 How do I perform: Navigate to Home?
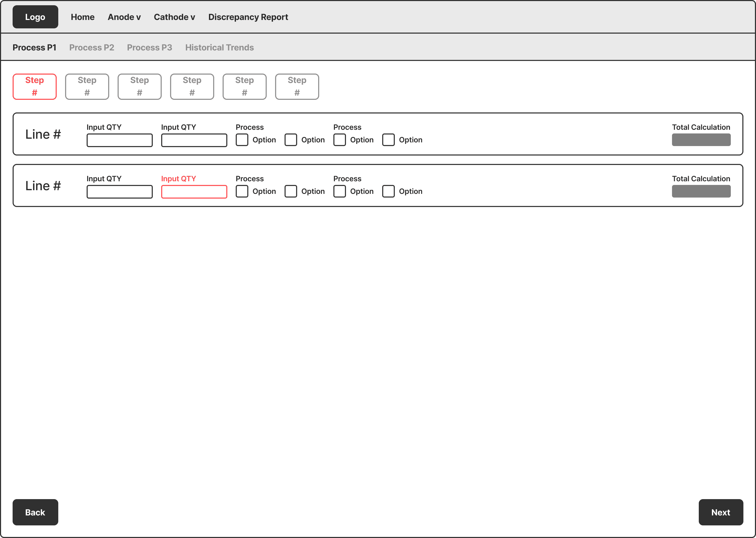coord(82,17)
